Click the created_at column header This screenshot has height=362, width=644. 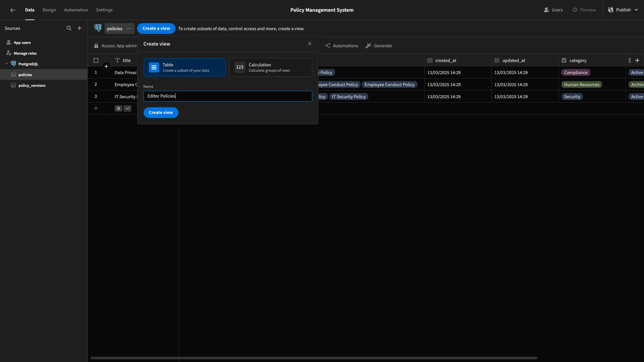tap(458, 61)
